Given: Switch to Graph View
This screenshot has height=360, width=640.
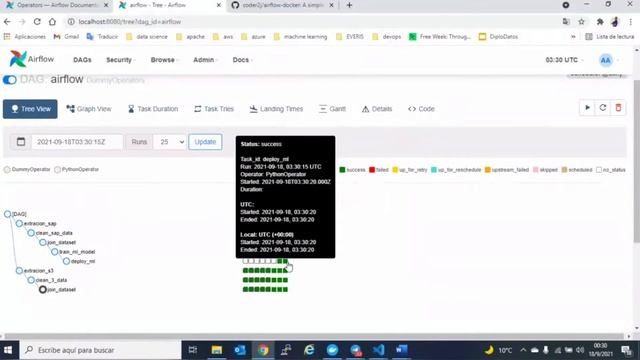Looking at the screenshot, I should (x=89, y=109).
